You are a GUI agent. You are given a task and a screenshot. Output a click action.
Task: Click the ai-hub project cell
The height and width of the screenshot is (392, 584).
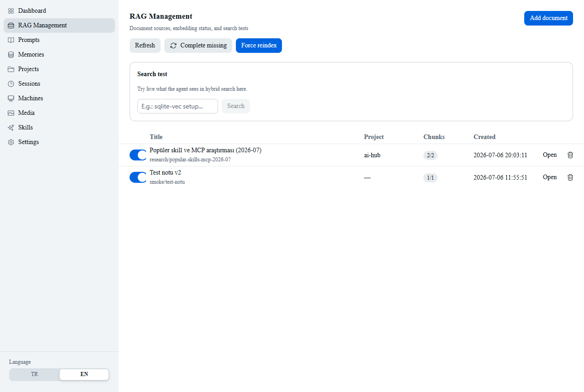[372, 155]
